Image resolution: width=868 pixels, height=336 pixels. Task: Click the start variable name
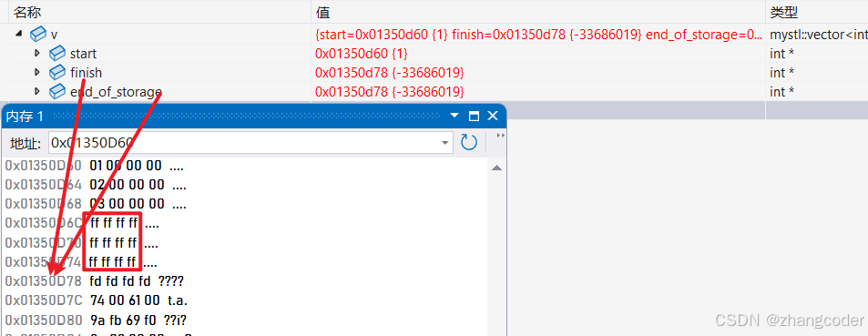coord(83,54)
